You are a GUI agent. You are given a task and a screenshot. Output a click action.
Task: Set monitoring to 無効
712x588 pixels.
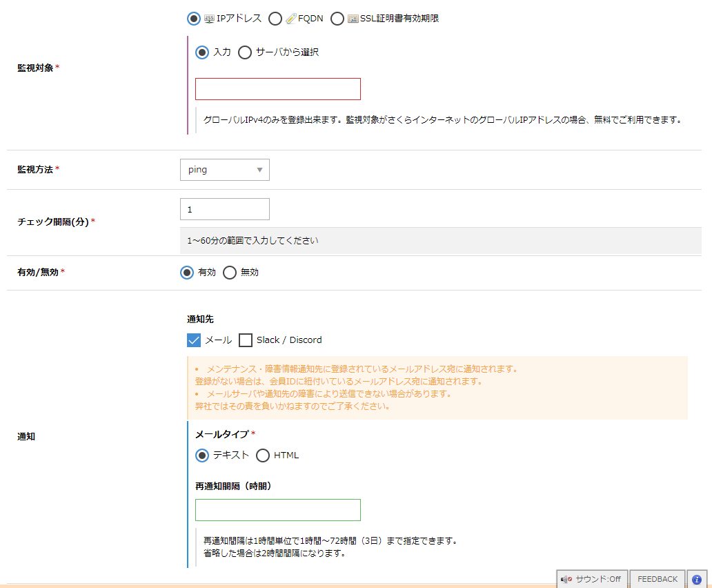pos(230,273)
